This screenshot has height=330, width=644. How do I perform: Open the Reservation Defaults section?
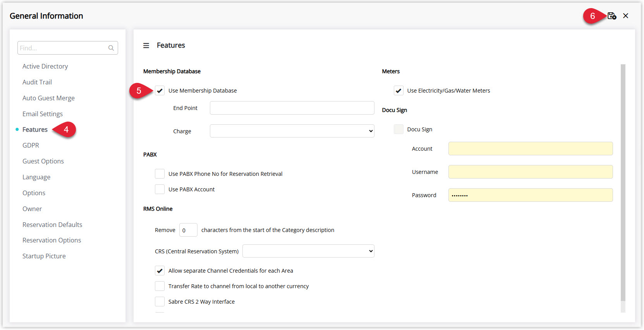(x=52, y=225)
